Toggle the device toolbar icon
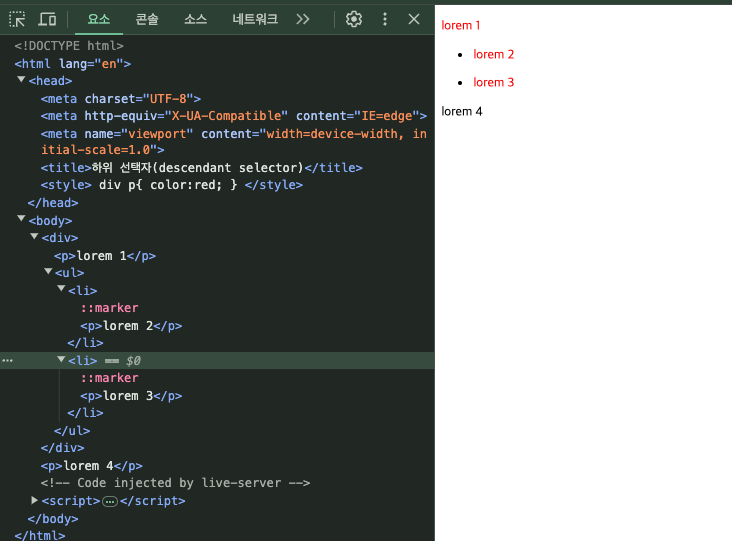732x541 pixels. tap(47, 20)
